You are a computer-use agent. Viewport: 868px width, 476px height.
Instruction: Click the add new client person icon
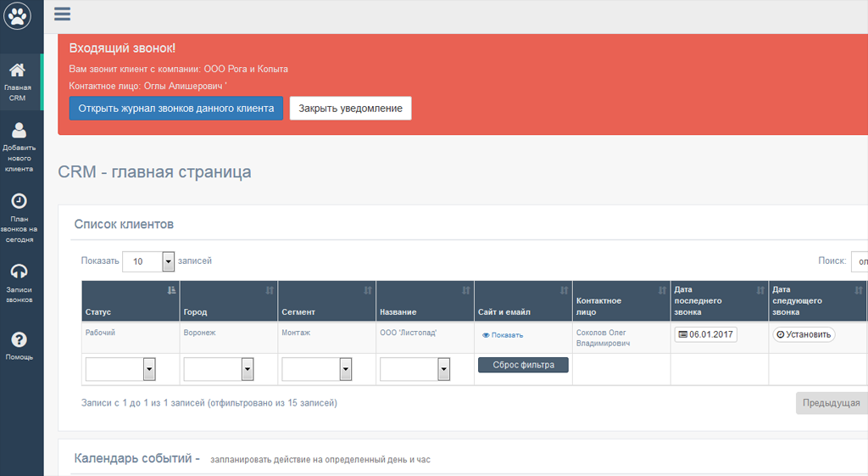pos(19,130)
